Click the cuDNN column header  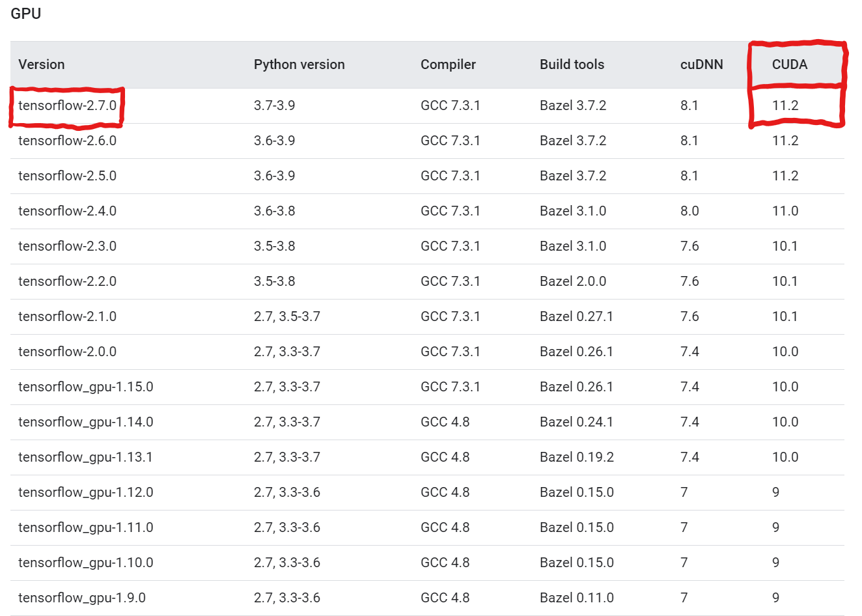click(702, 64)
